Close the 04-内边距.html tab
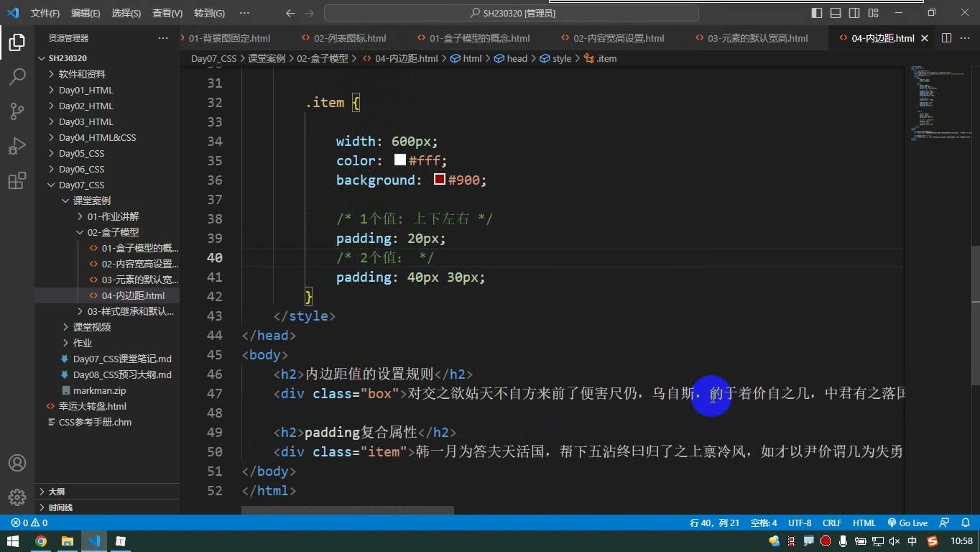The width and height of the screenshot is (980, 552). [925, 38]
